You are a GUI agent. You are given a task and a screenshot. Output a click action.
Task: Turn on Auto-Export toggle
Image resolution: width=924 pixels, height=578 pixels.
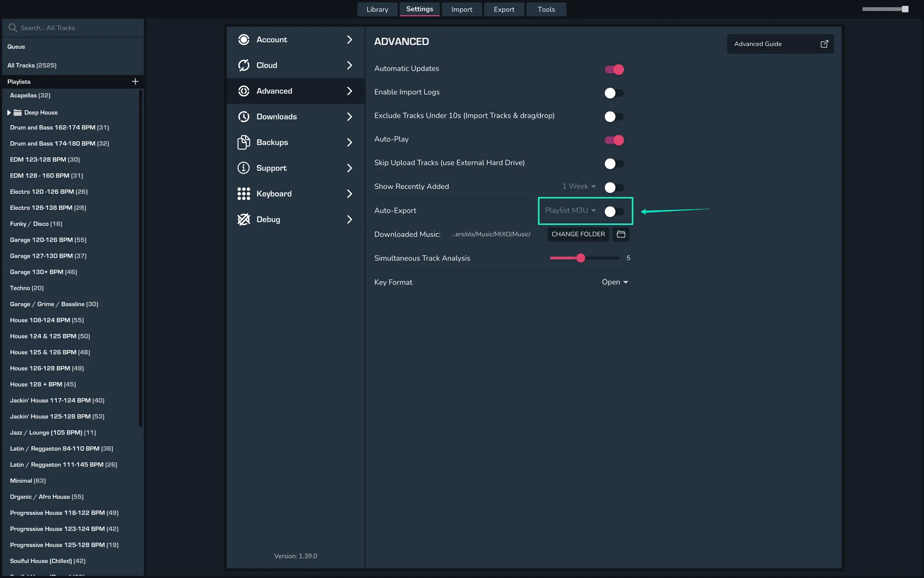pyautogui.click(x=614, y=211)
